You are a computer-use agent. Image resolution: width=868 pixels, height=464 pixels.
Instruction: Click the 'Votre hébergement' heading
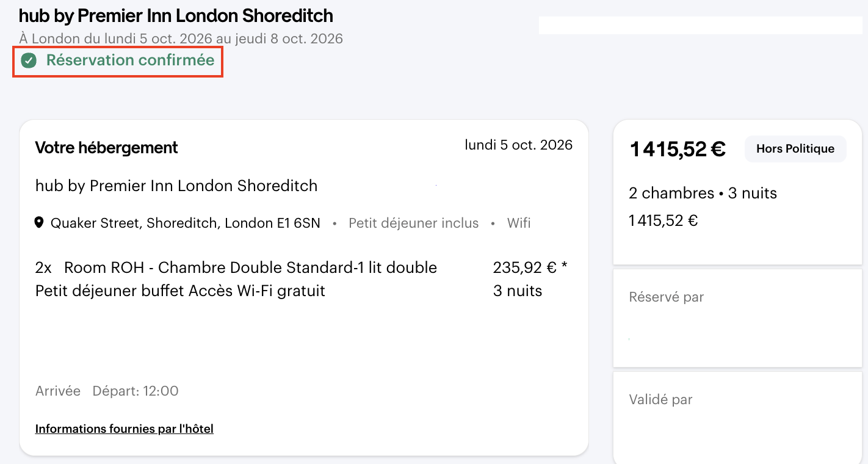107,148
